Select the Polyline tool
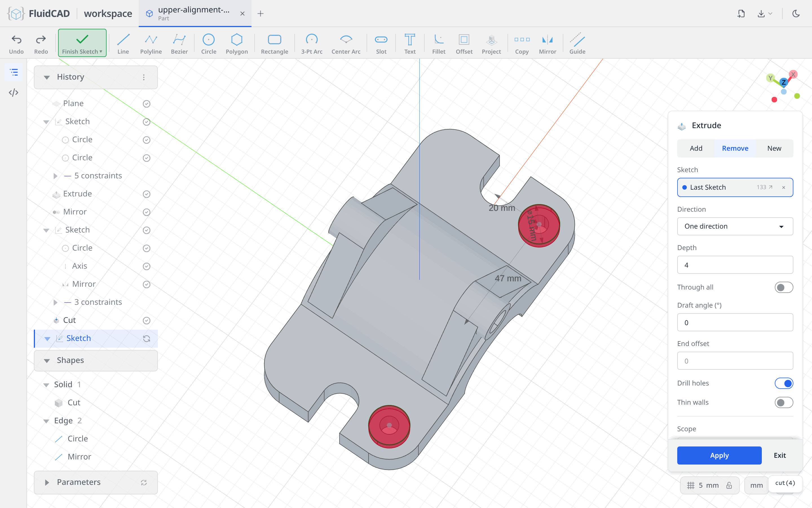The height and width of the screenshot is (508, 812). [151, 44]
